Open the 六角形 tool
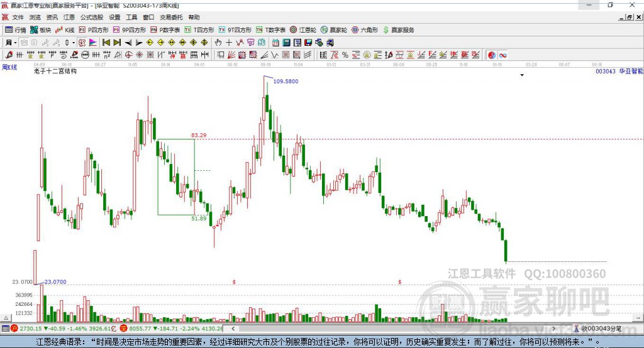This screenshot has width=644, height=348. point(365,30)
